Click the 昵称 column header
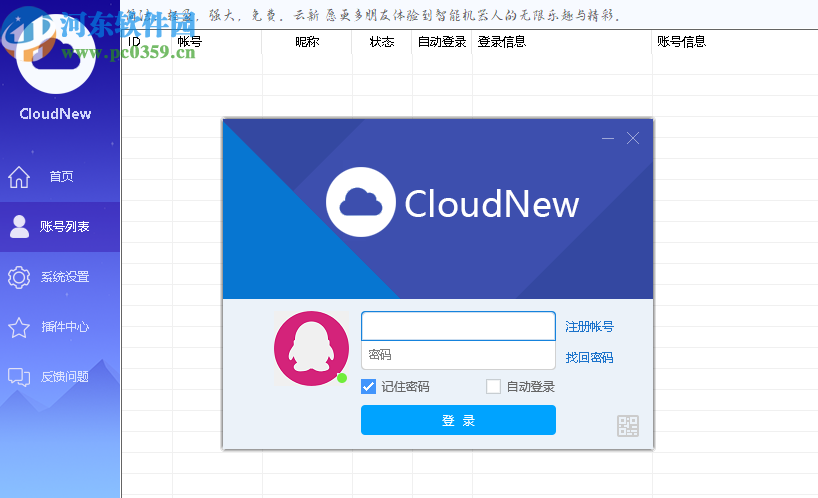Viewport: 818px width, 498px height. (x=307, y=42)
